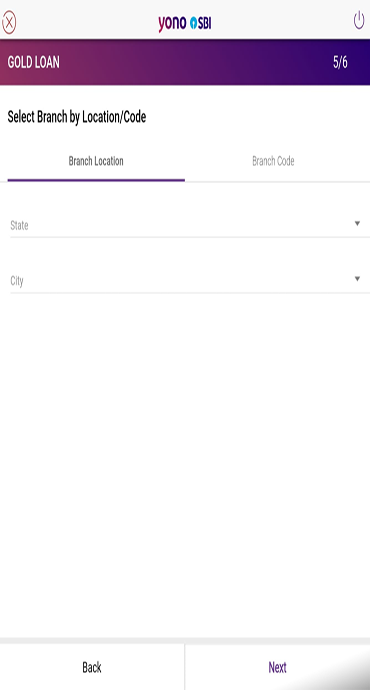Go to the Next step
The image size is (370, 690).
coord(278,668)
